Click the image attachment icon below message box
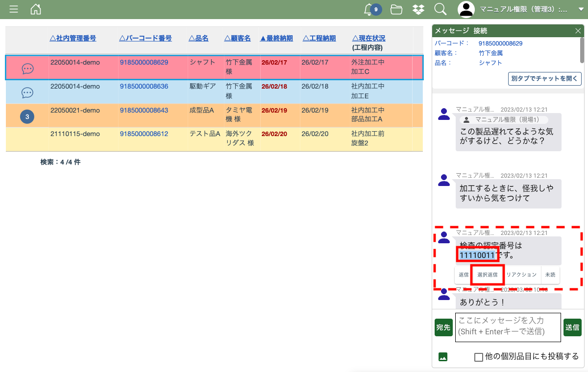The width and height of the screenshot is (588, 372). pos(443,357)
